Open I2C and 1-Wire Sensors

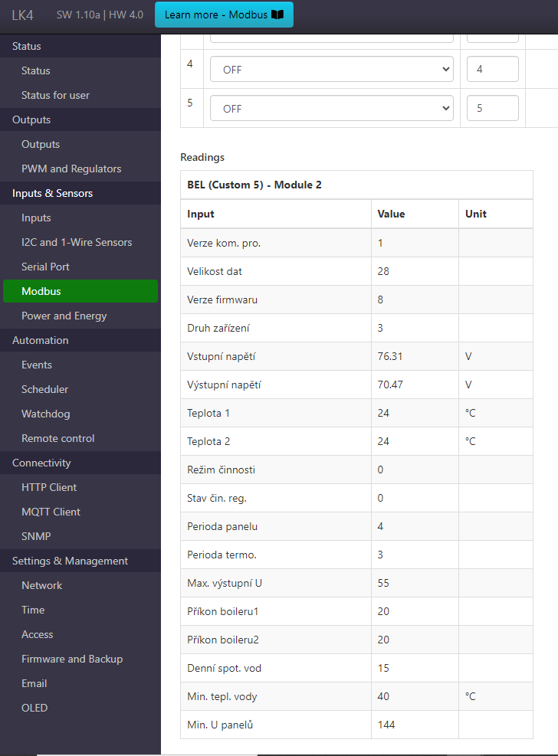pos(77,242)
